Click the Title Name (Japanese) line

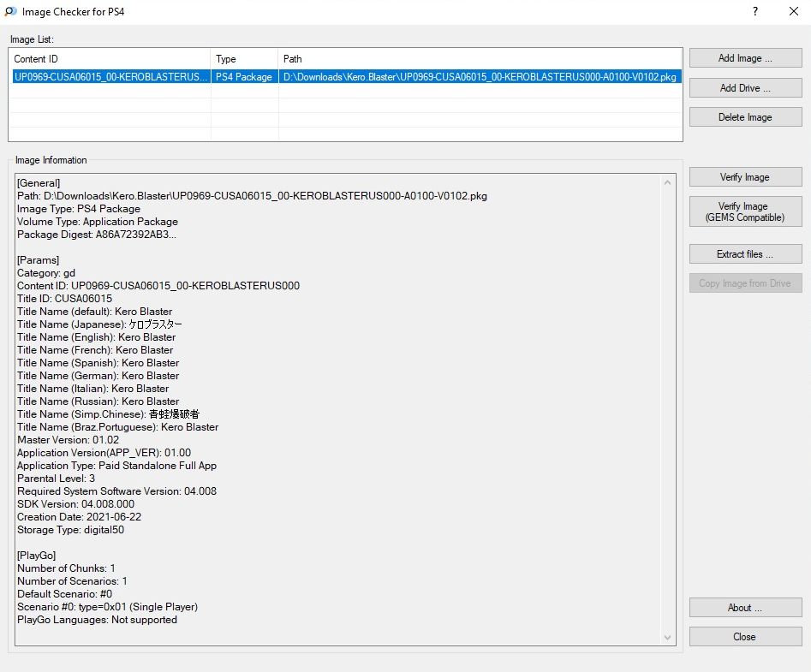point(99,324)
